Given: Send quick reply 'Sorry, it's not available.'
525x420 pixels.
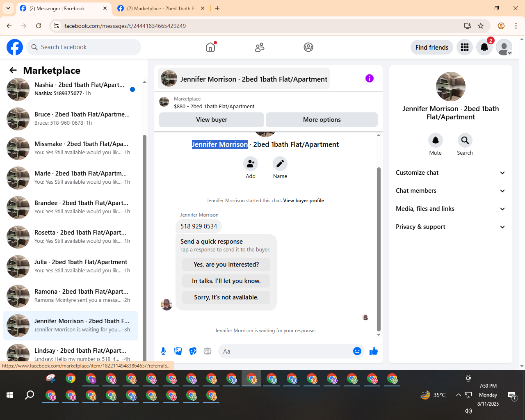Looking at the screenshot, I should [226, 297].
